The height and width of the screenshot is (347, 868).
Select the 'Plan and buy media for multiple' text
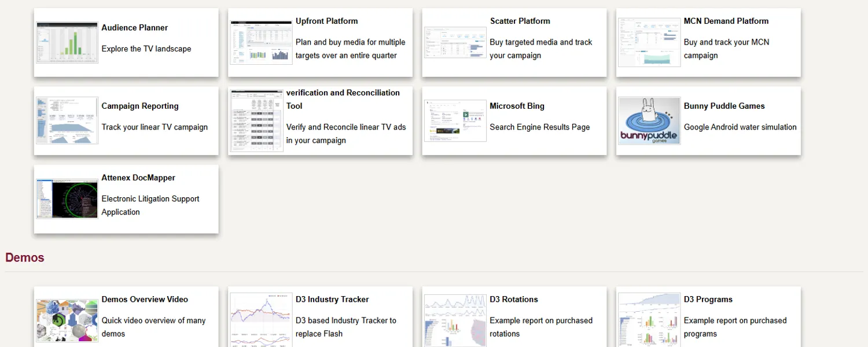351,42
